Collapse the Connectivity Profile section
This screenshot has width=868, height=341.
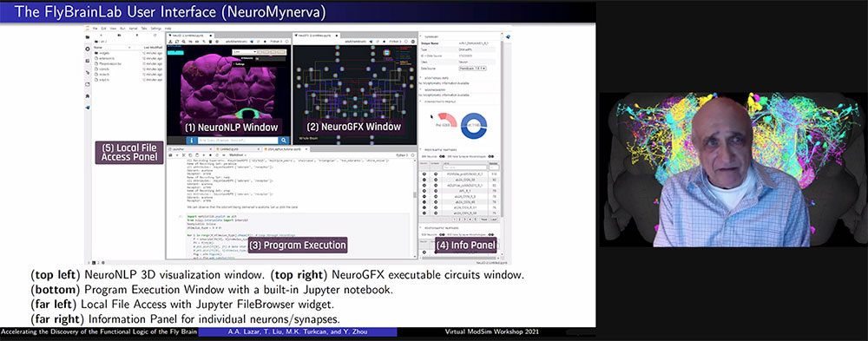tap(420, 102)
